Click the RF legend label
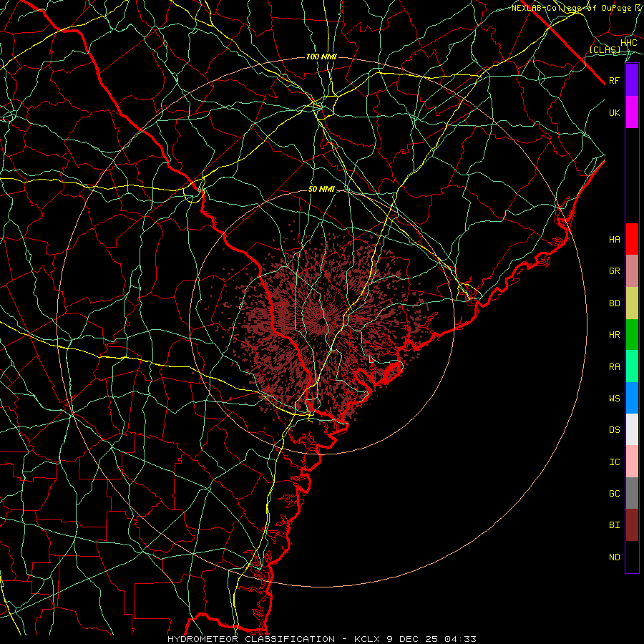The width and height of the screenshot is (644, 644). point(615,80)
